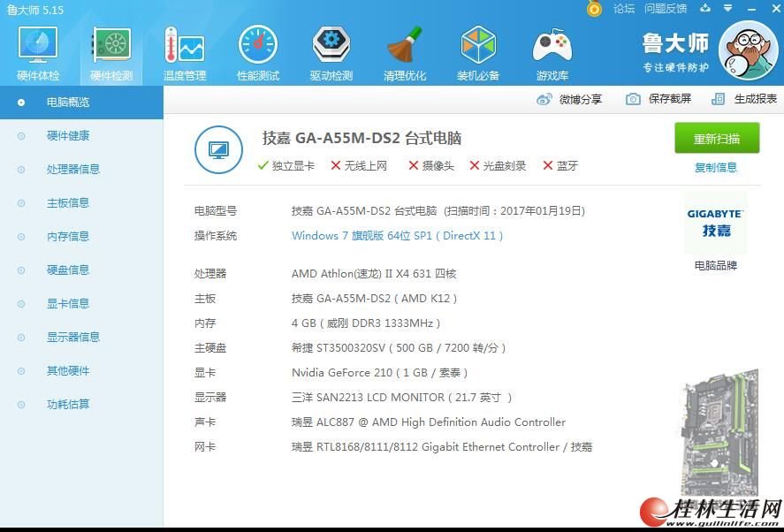Screen dimensions: 784x532
Task: Click the monitor value 三洋 SAN2213 LCD MONITOR
Action: 401,398
